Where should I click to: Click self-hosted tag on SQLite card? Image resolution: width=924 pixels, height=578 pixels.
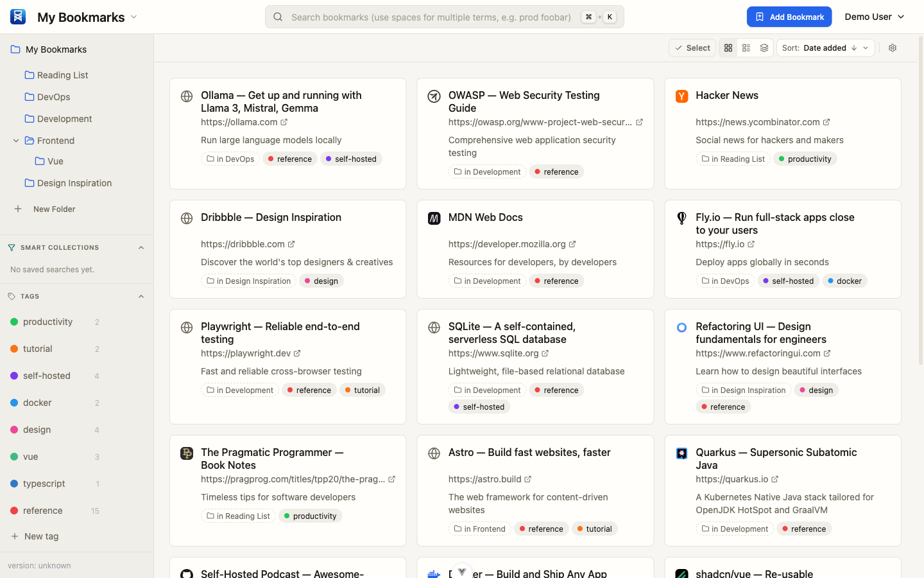tap(479, 407)
